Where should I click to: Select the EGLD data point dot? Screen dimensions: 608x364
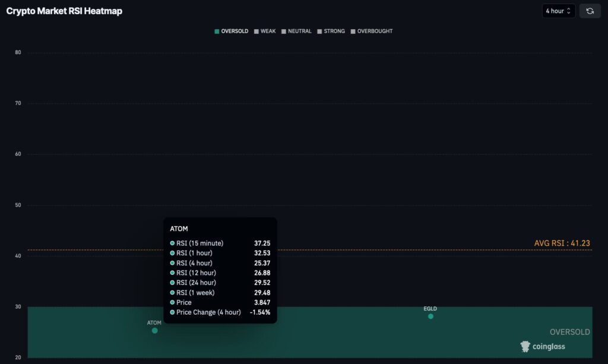pyautogui.click(x=430, y=316)
